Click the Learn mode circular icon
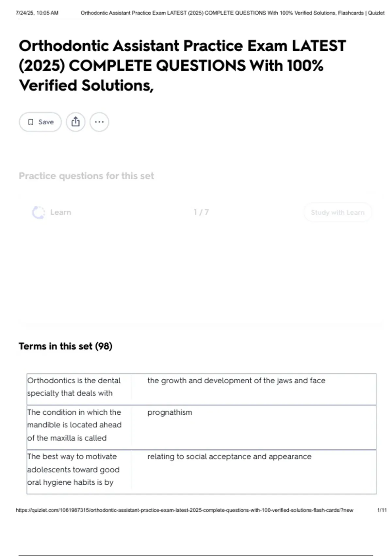 [39, 212]
